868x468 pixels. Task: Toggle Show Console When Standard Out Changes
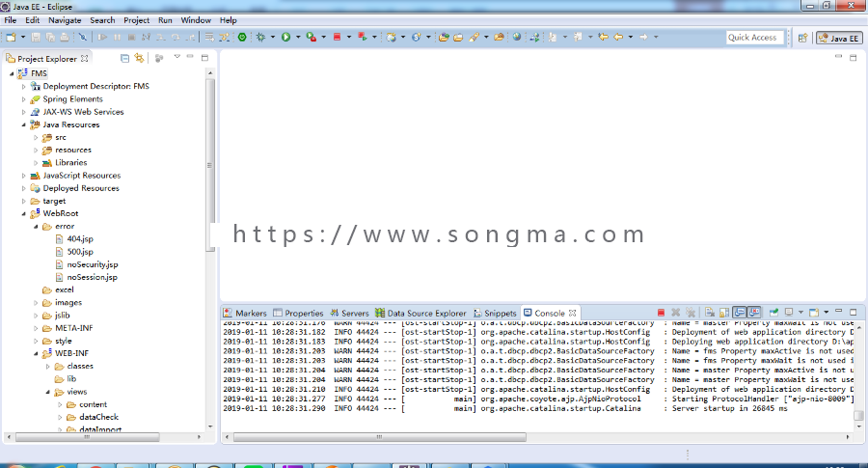739,313
